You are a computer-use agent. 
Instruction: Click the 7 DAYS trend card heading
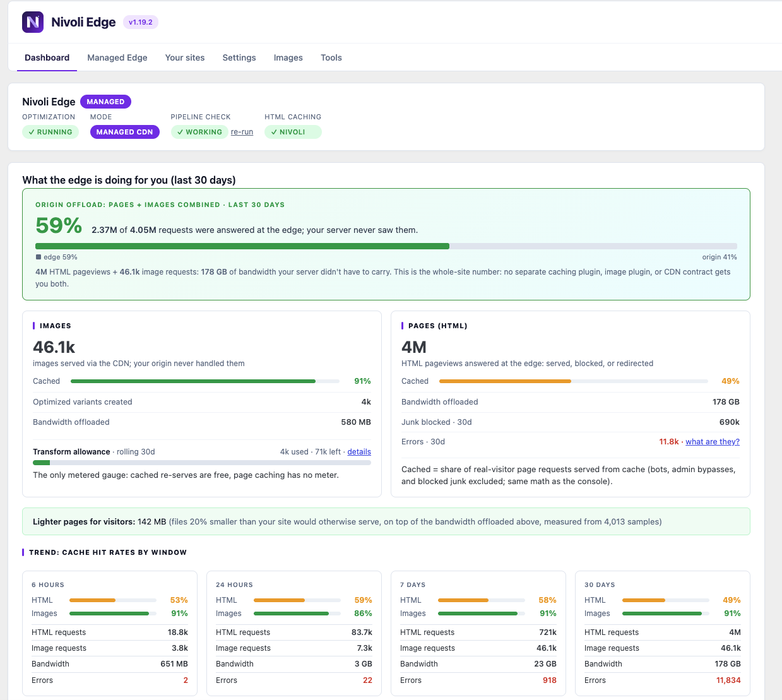(413, 585)
